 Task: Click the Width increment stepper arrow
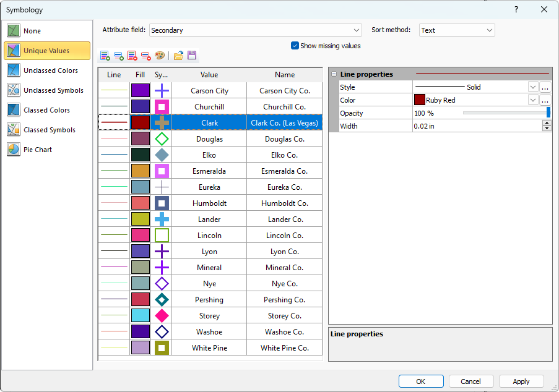click(547, 123)
